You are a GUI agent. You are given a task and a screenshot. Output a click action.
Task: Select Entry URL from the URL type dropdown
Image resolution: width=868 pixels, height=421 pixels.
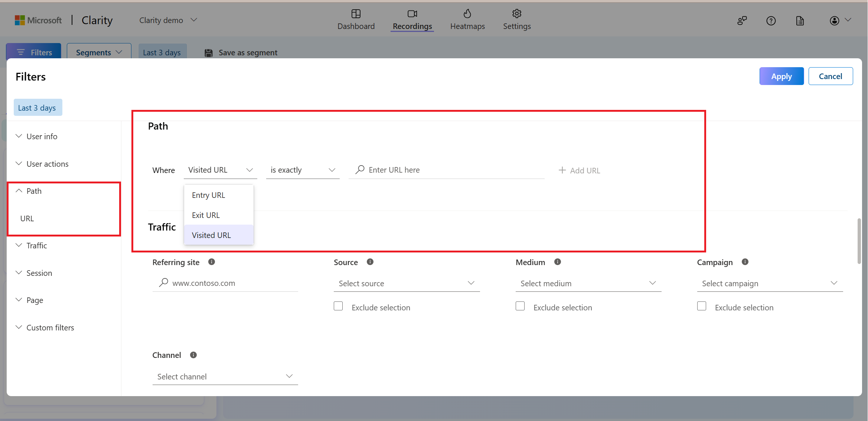[209, 195]
